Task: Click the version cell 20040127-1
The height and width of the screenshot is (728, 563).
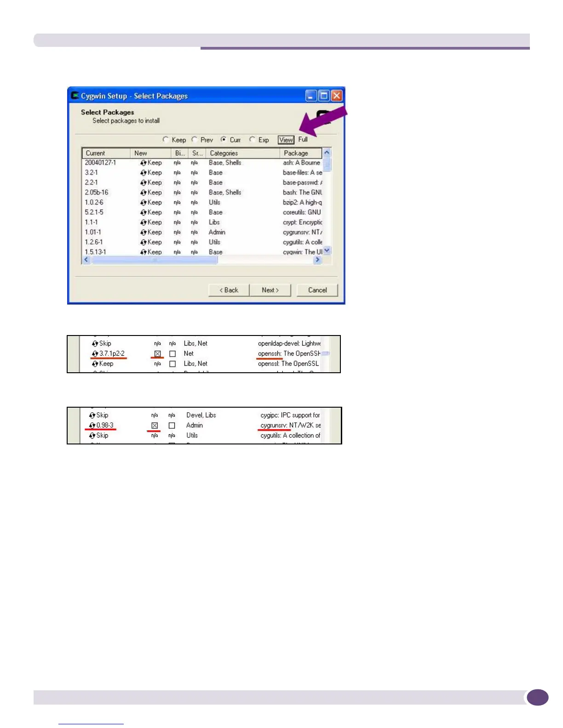Action: pos(100,163)
